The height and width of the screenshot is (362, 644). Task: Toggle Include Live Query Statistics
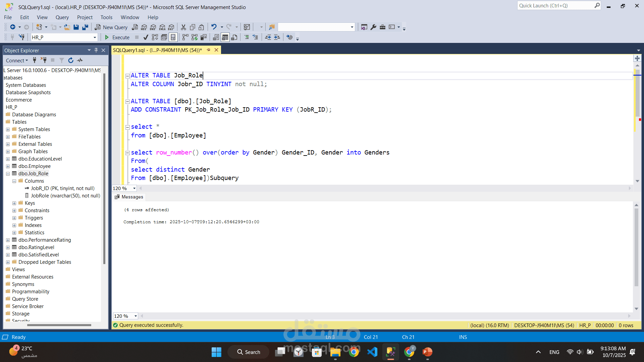195,37
